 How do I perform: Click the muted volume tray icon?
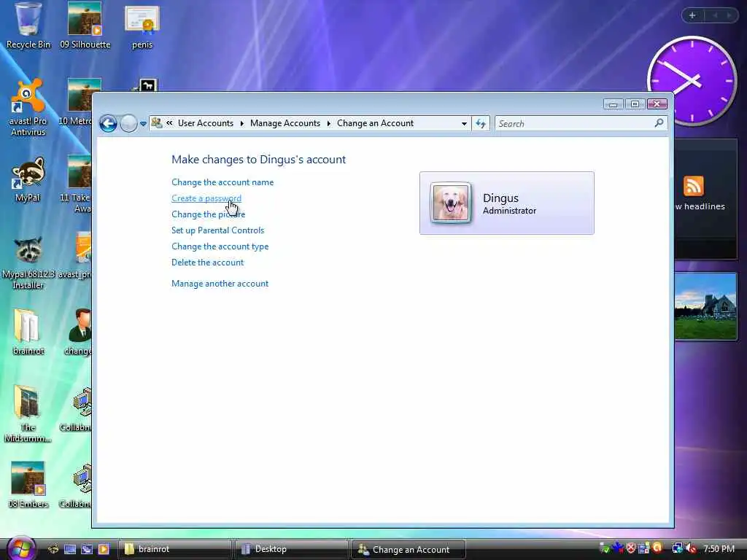tap(692, 549)
